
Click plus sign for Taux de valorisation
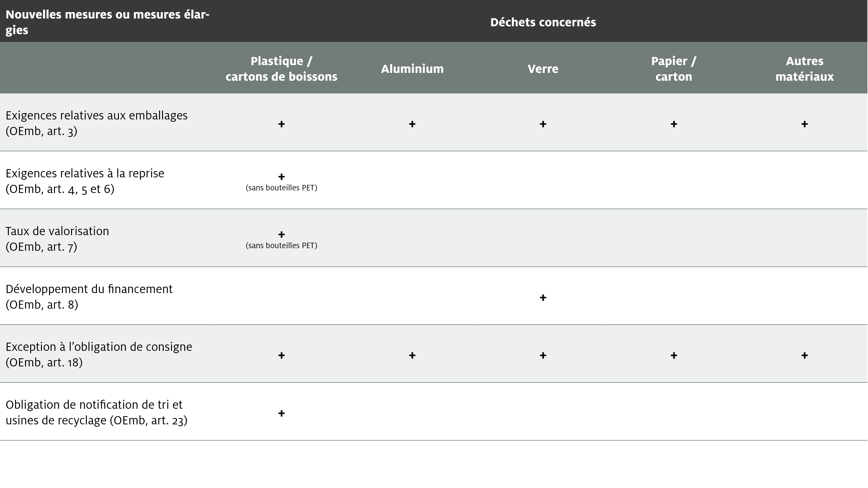281,234
